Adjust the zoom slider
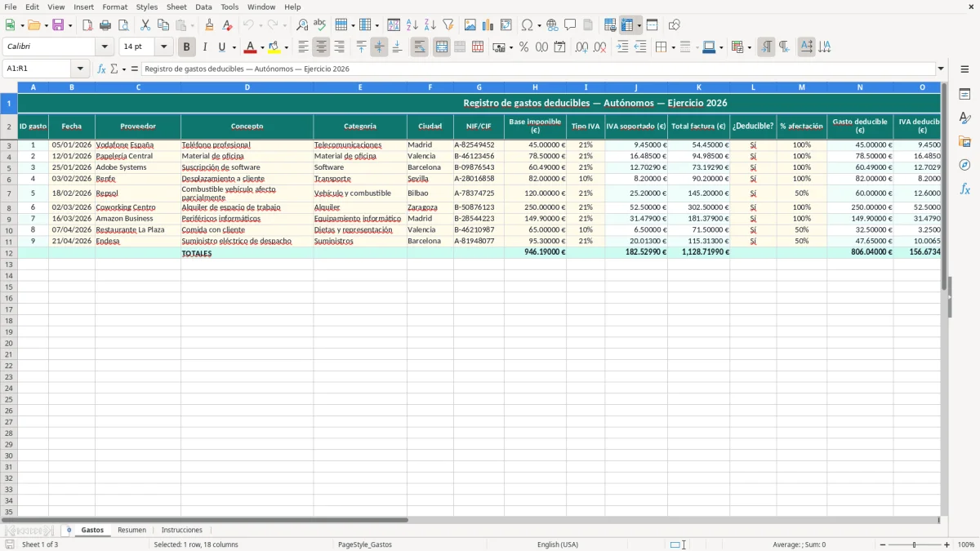980x551 pixels. click(915, 544)
